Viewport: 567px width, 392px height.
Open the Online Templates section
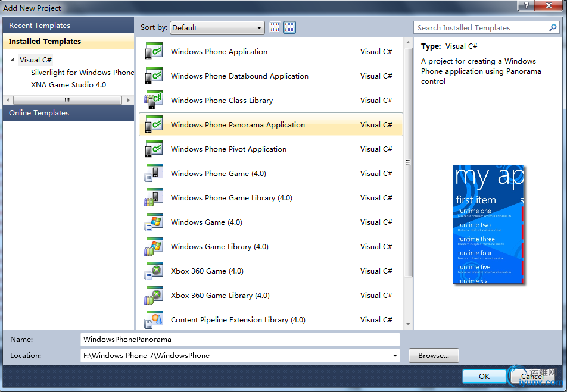tap(68, 113)
